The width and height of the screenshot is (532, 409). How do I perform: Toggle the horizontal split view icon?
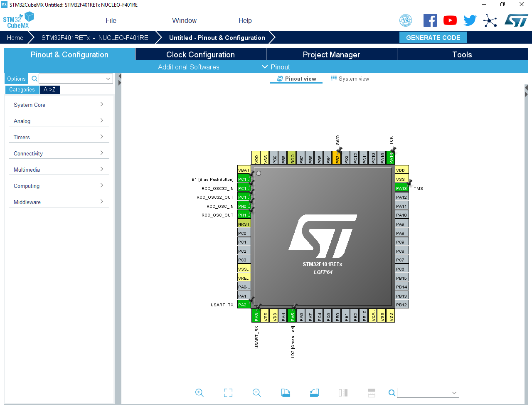click(372, 393)
